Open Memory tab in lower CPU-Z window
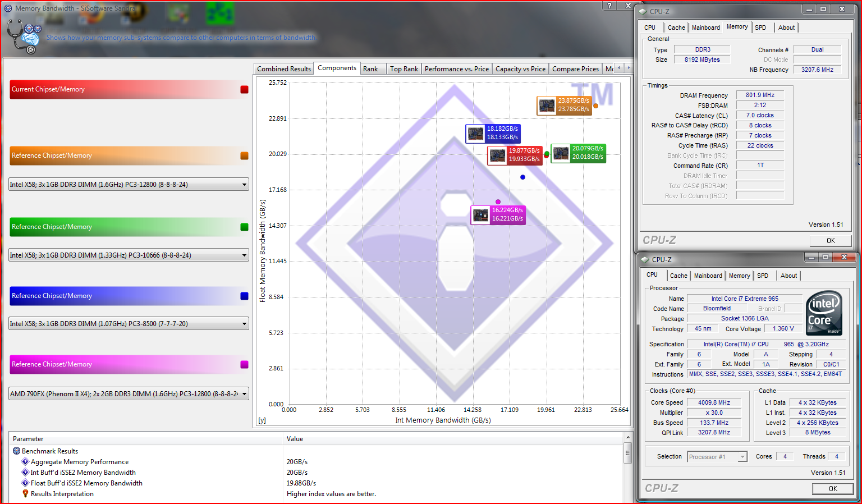The width and height of the screenshot is (862, 504). coord(739,276)
